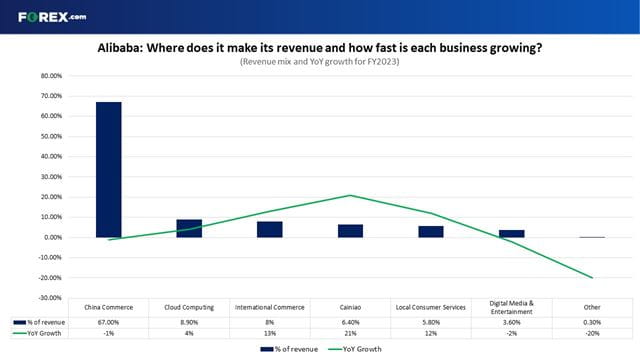640x360 pixels.
Task: Select the 'International Commerce' column header
Action: [x=269, y=307]
